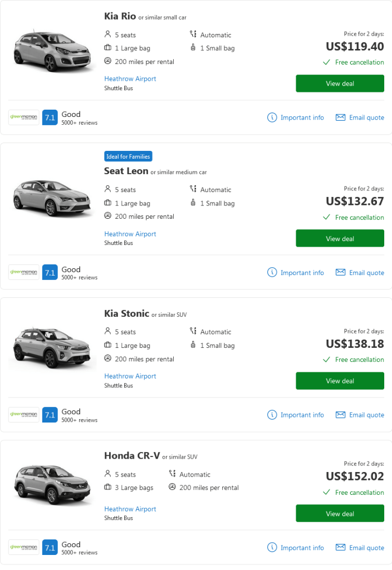Screen dimensions: 392x570
Task: Click the seats icon on Kia Rio listing
Action: pos(107,35)
